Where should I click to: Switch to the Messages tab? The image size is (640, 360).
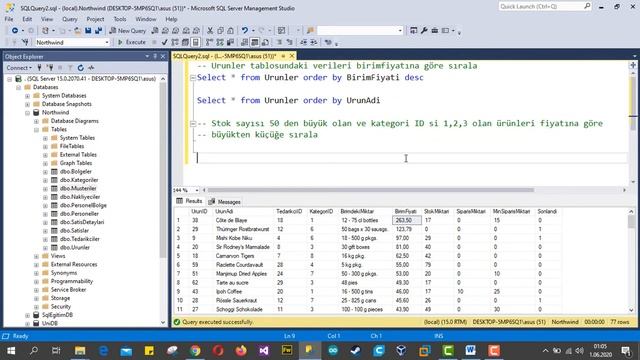pos(224,202)
